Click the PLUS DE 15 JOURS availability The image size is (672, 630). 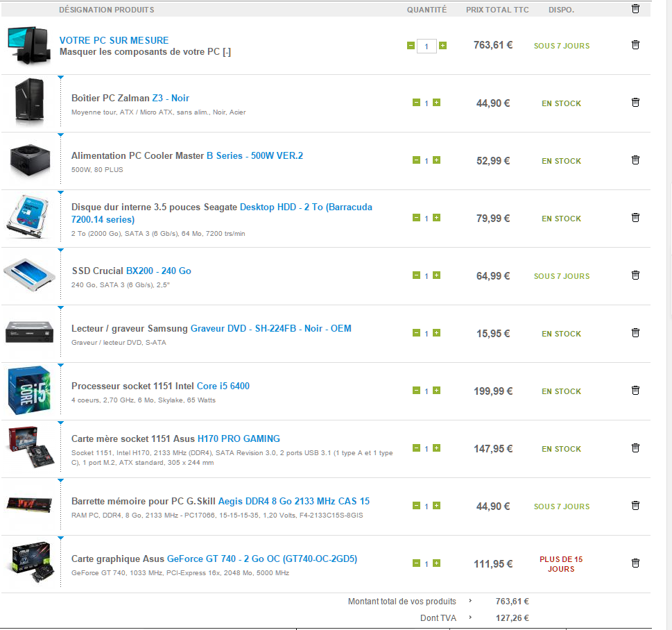click(561, 564)
